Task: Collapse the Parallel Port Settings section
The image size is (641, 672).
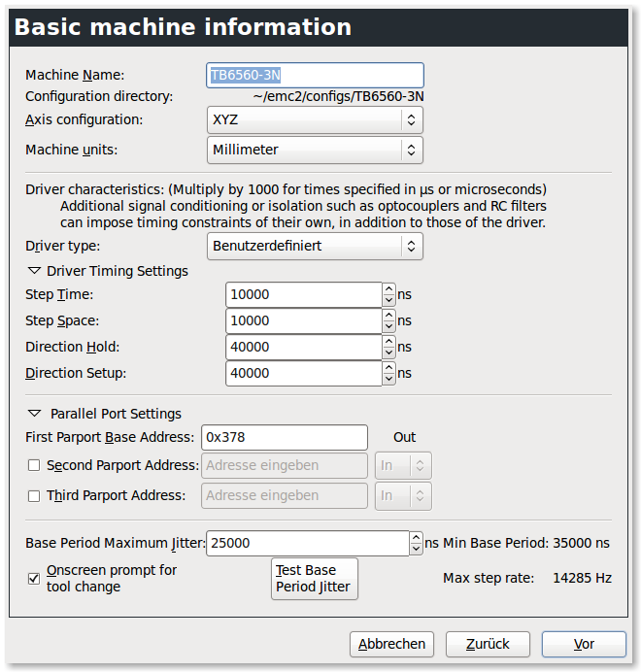Action: (35, 414)
